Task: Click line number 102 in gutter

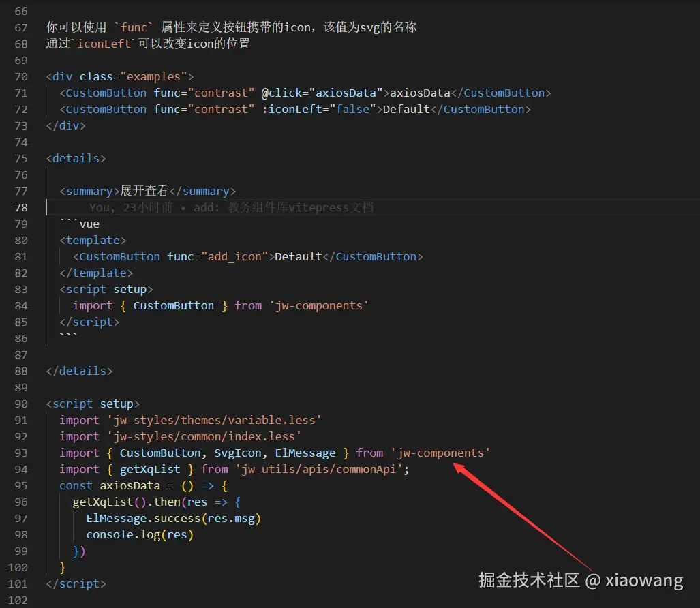Action: tap(18, 601)
